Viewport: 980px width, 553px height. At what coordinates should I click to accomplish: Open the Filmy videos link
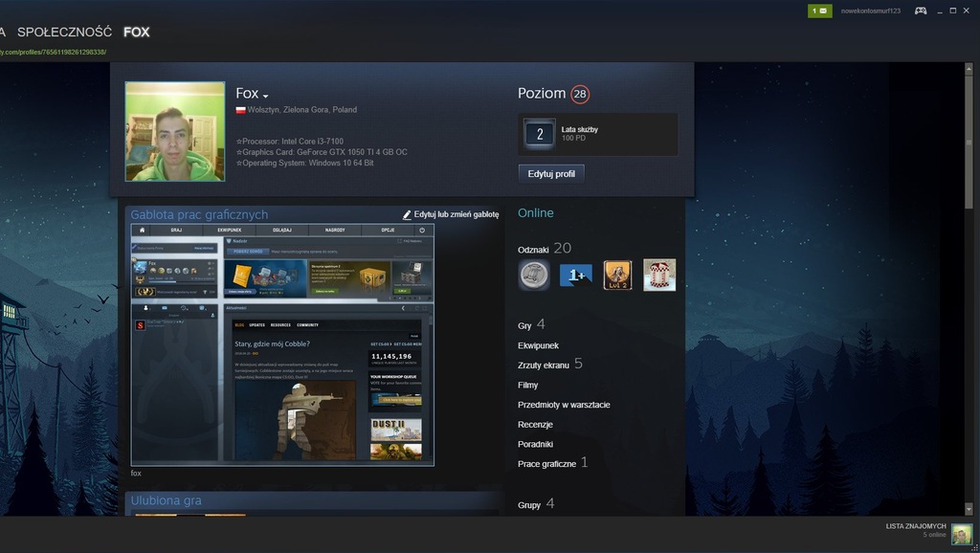pos(527,385)
